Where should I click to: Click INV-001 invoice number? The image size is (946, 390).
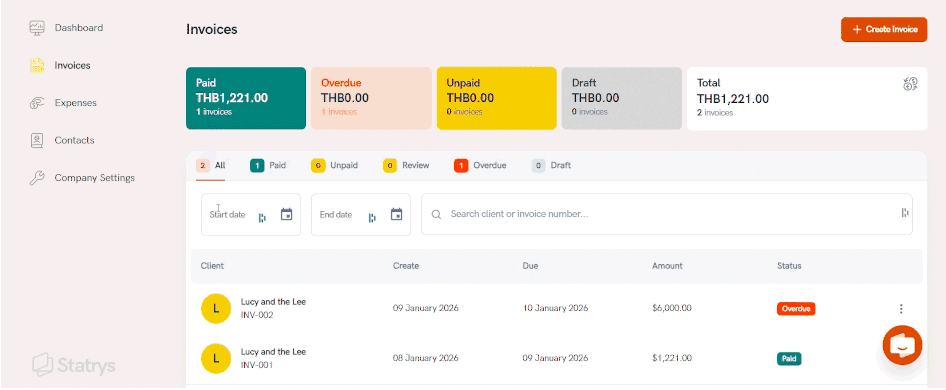257,365
